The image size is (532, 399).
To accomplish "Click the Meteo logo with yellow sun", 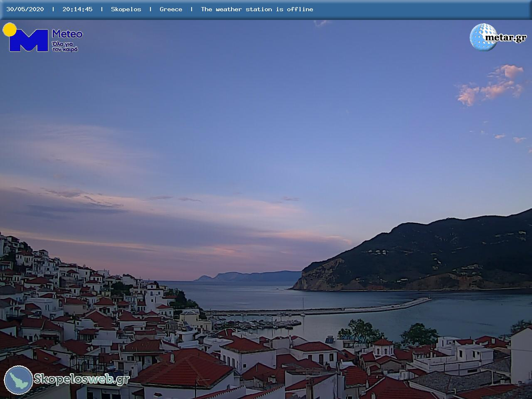I will point(42,37).
